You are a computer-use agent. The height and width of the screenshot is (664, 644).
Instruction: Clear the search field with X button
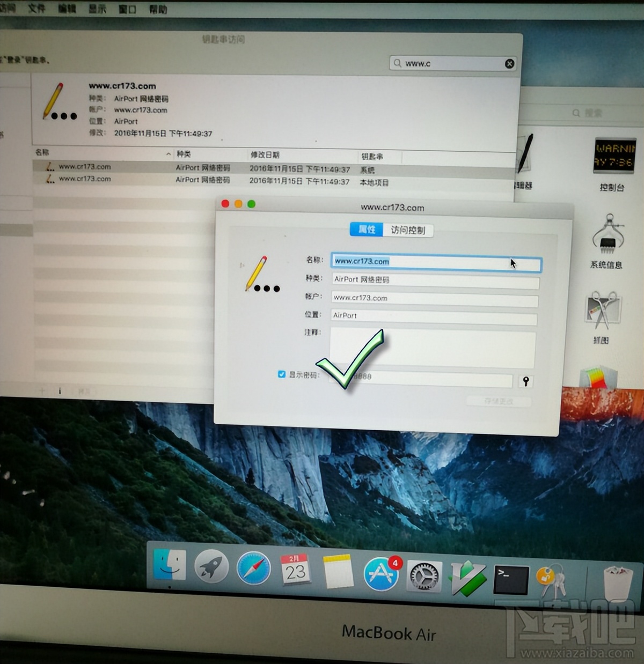[x=509, y=64]
